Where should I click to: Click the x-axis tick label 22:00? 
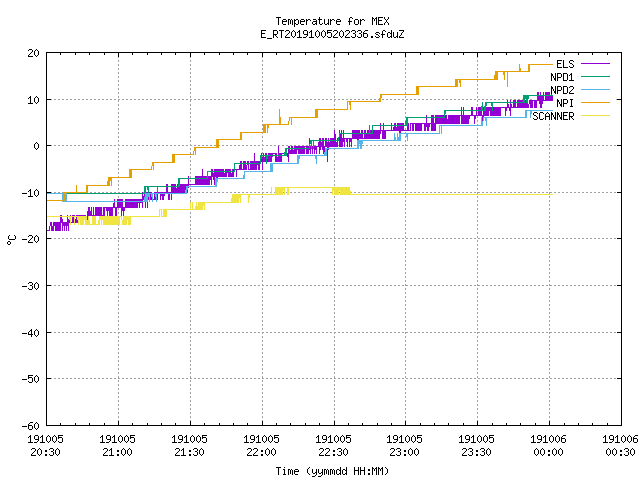click(261, 452)
